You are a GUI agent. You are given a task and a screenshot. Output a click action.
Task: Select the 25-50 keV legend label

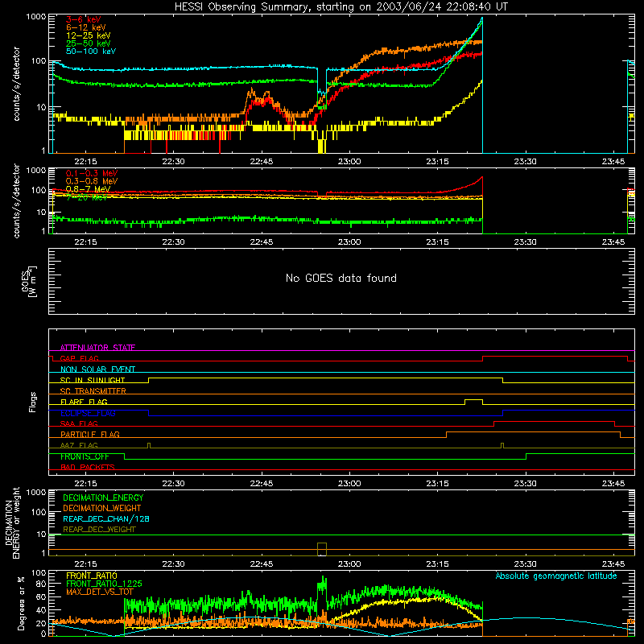point(89,43)
